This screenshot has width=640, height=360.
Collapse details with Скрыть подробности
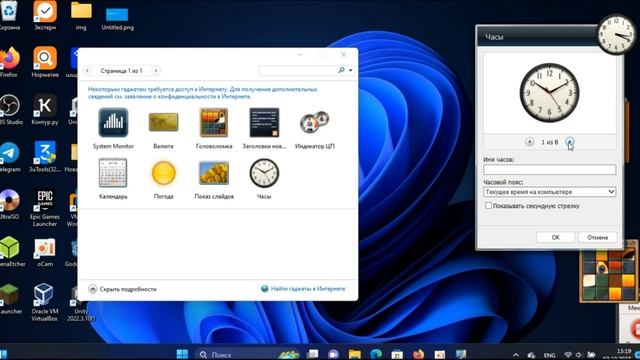click(x=122, y=289)
